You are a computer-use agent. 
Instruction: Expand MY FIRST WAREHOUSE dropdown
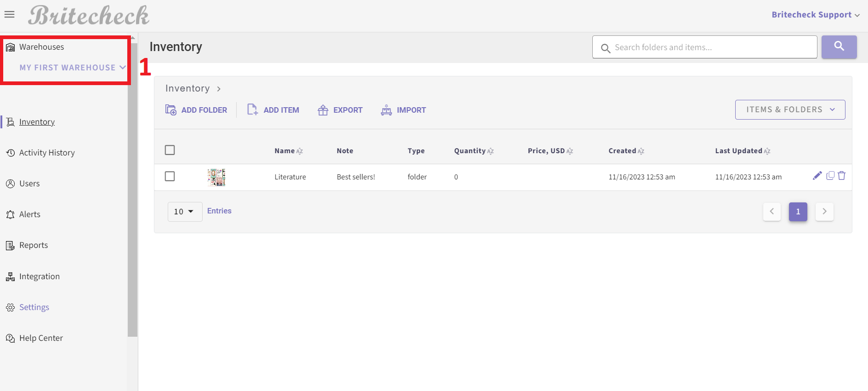(x=72, y=68)
